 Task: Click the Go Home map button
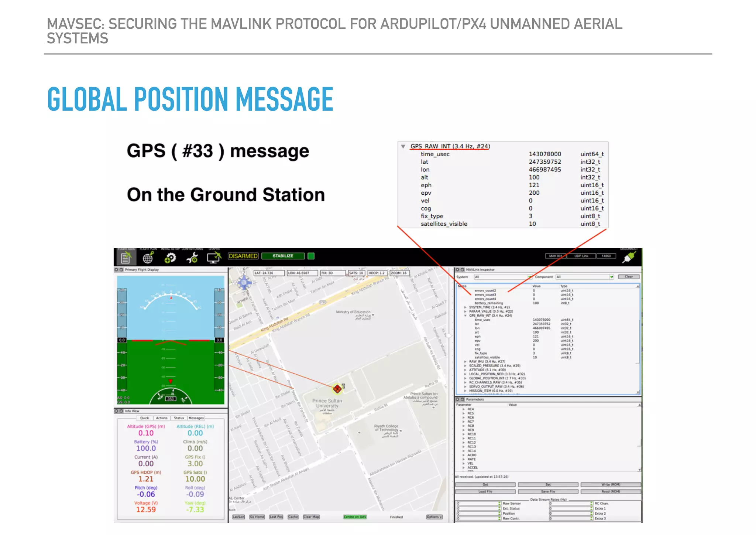pyautogui.click(x=257, y=517)
